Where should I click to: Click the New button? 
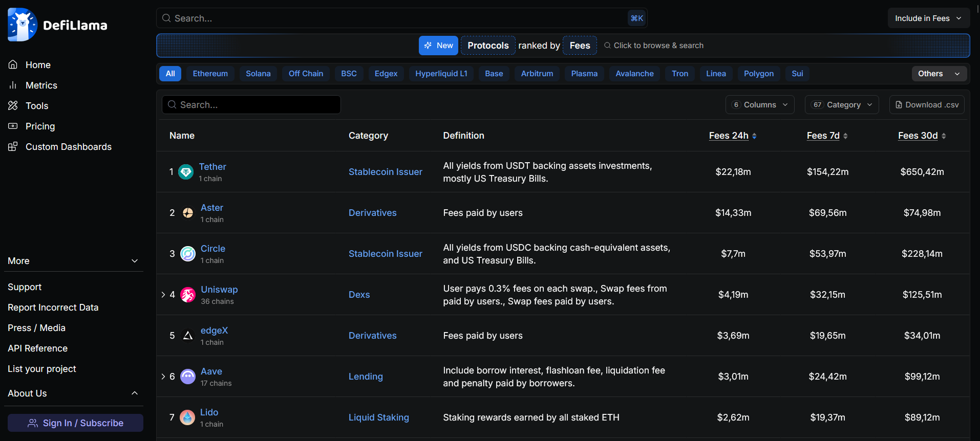(x=439, y=46)
